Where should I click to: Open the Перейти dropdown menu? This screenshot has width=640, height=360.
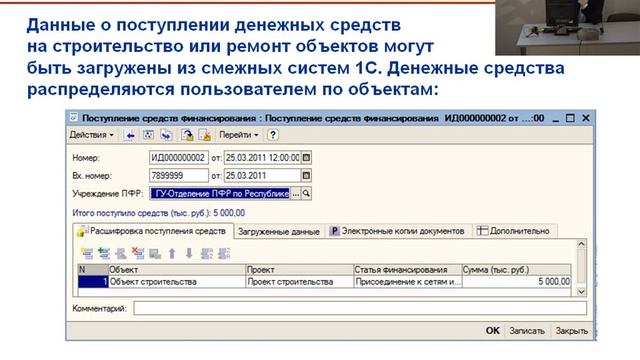tap(239, 135)
